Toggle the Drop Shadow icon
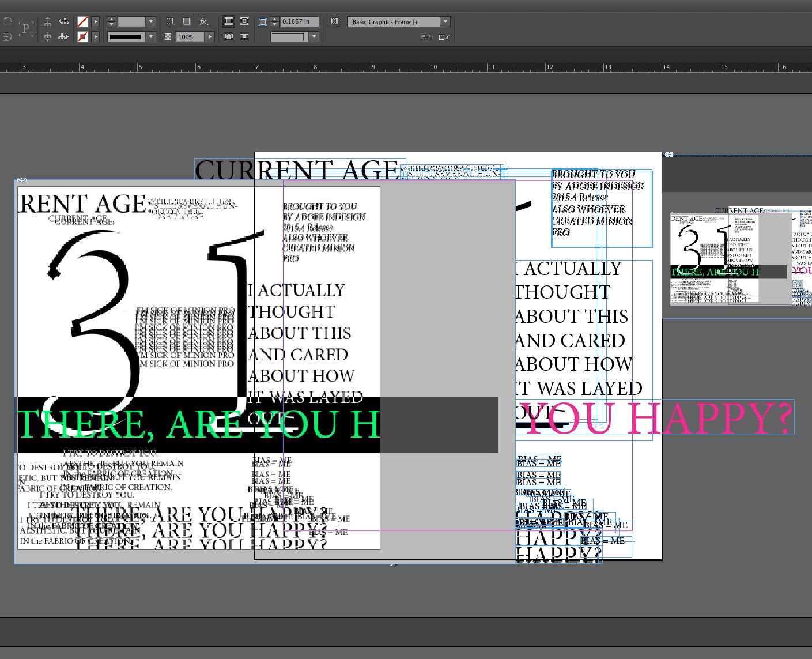The height and width of the screenshot is (659, 812). pos(187,22)
